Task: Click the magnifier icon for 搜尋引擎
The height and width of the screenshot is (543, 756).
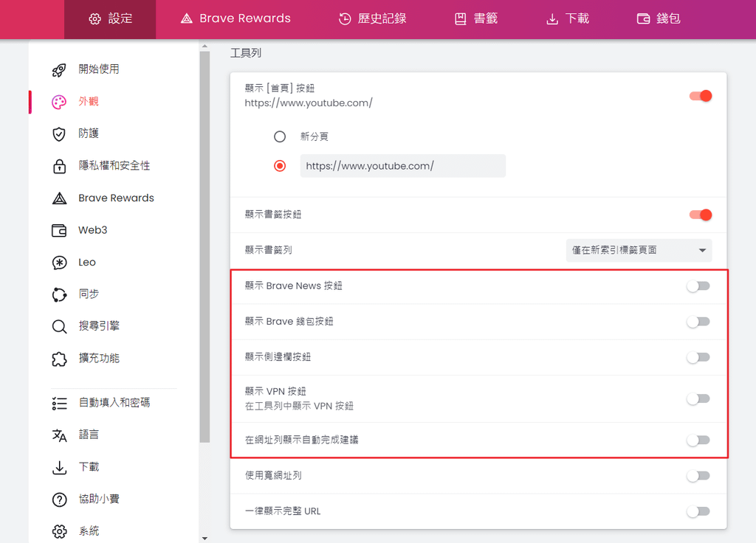Action: click(59, 327)
